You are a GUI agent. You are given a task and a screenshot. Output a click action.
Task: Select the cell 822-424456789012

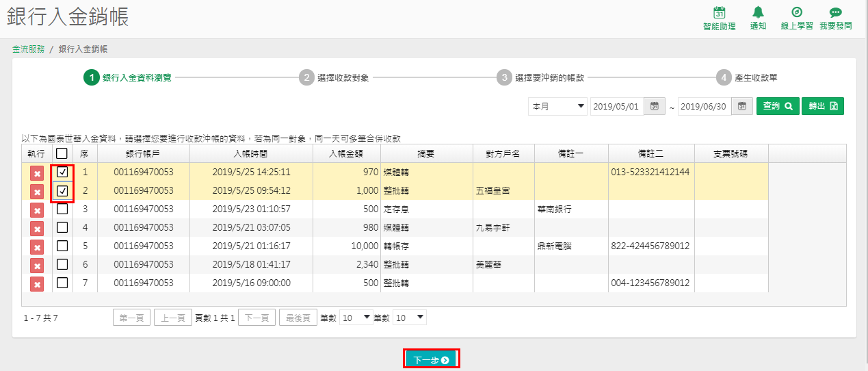[651, 246]
